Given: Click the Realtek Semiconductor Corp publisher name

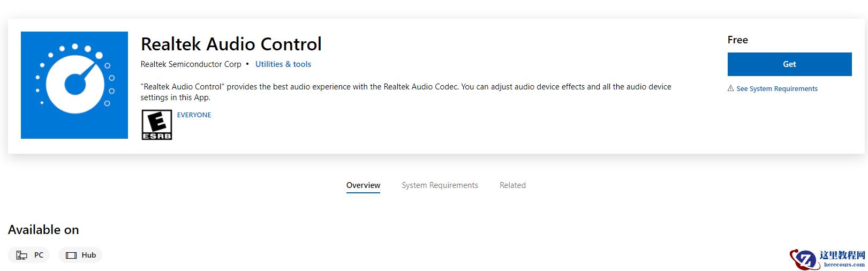Looking at the screenshot, I should (x=191, y=64).
